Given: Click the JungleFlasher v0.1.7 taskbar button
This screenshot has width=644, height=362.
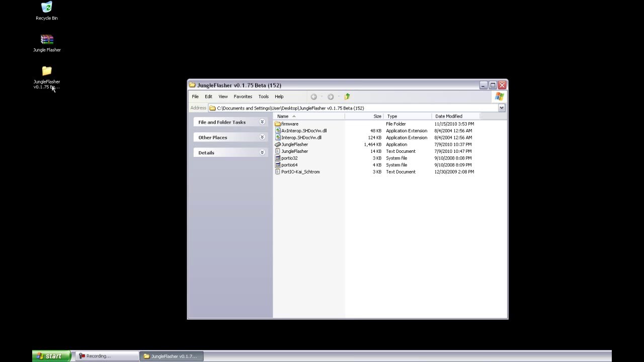Looking at the screenshot, I should 171,356.
